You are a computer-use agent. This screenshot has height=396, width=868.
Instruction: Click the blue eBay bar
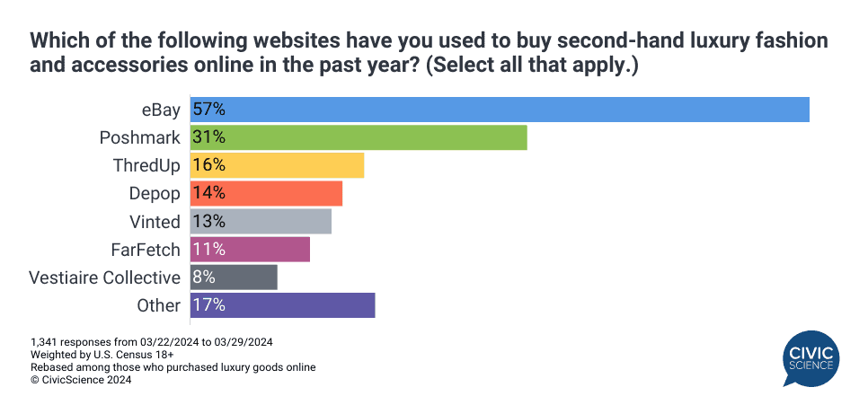click(500, 110)
